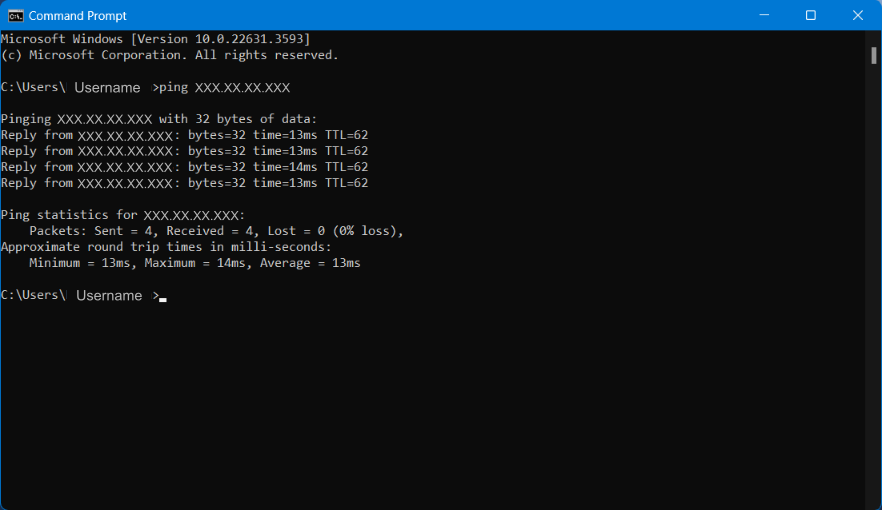This screenshot has width=882, height=510.
Task: Click the reply line showing time=14ms
Action: tap(184, 167)
